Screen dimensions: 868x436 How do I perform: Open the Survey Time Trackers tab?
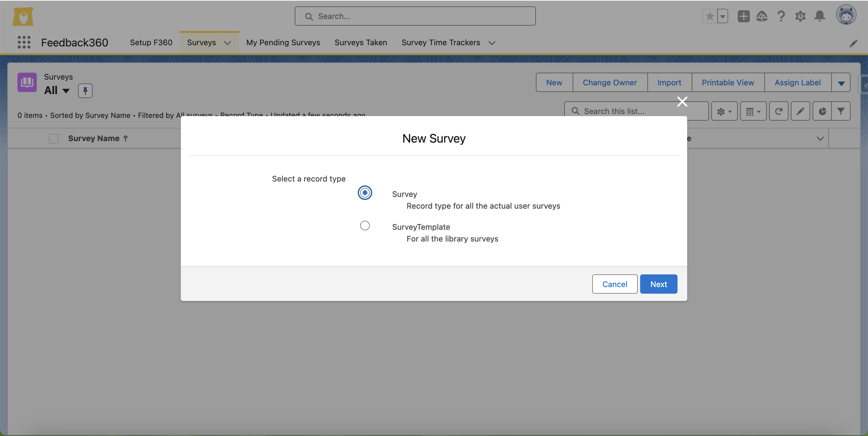pyautogui.click(x=441, y=43)
